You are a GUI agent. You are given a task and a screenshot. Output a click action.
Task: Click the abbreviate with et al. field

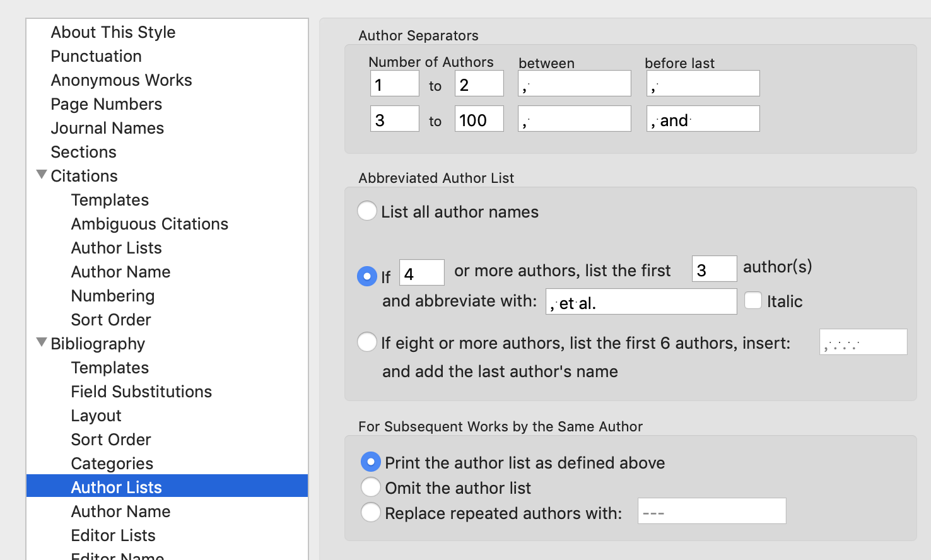point(641,301)
